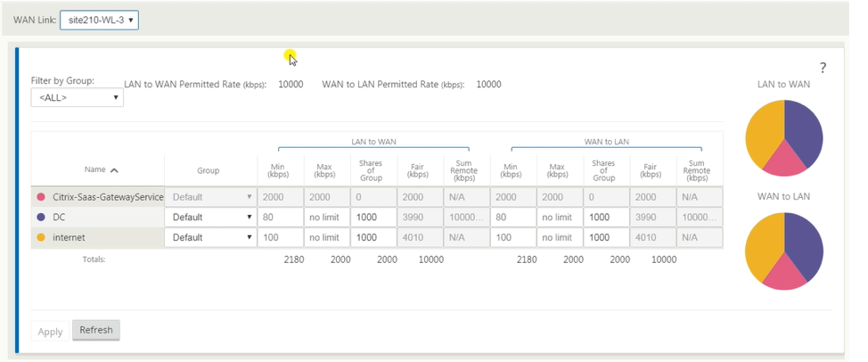The width and height of the screenshot is (868, 362).
Task: Edit internet WAN to LAN Shares field
Action: pos(606,237)
